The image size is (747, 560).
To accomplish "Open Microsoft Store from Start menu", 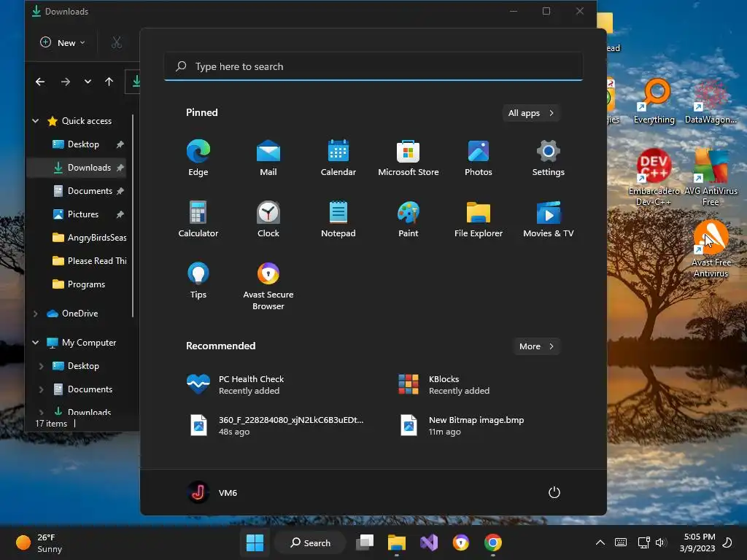I will click(409, 158).
